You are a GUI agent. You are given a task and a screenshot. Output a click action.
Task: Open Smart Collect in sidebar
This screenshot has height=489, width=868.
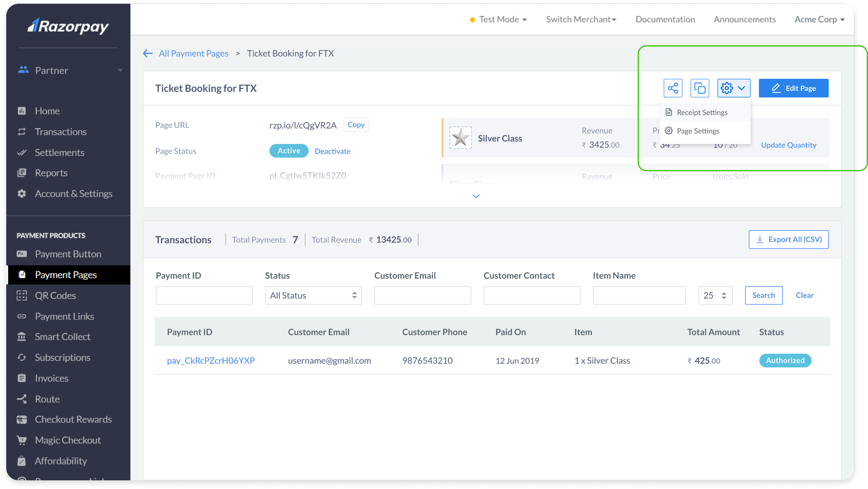[x=62, y=337]
